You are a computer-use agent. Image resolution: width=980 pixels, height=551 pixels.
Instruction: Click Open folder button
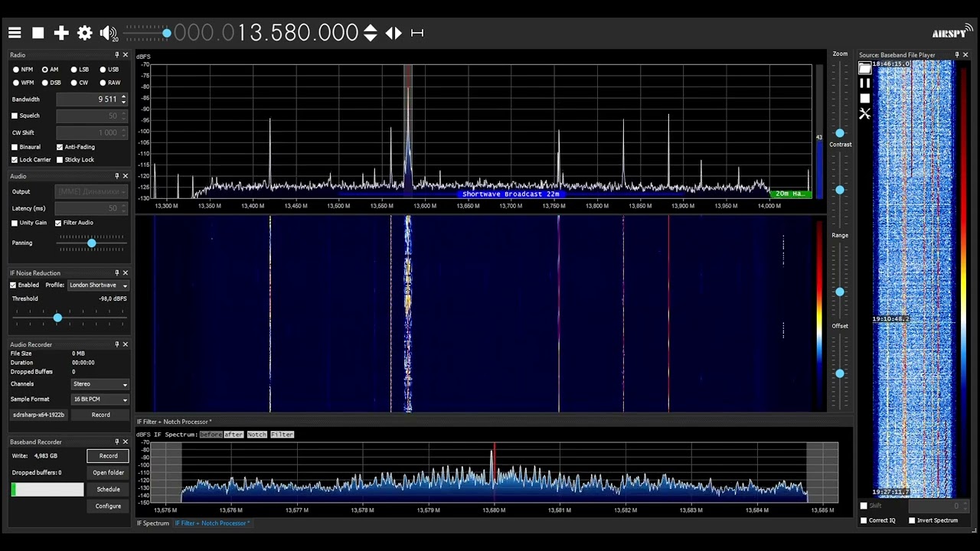click(108, 473)
